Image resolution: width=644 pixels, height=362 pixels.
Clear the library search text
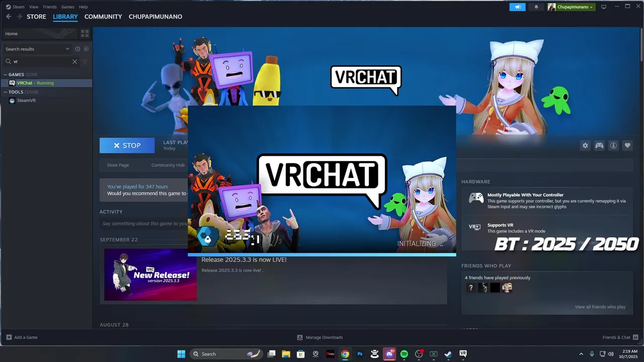[74, 61]
